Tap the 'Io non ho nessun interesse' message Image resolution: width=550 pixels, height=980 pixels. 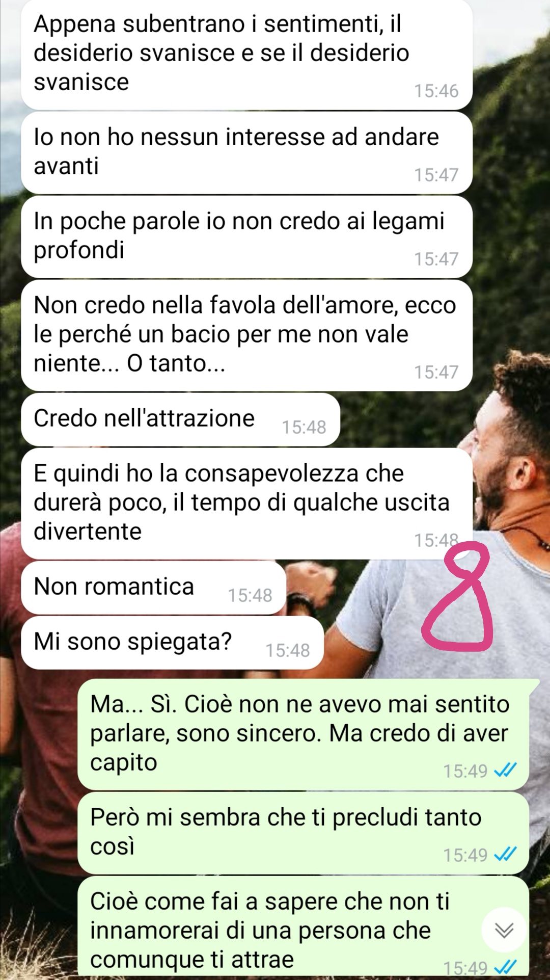pos(246,153)
